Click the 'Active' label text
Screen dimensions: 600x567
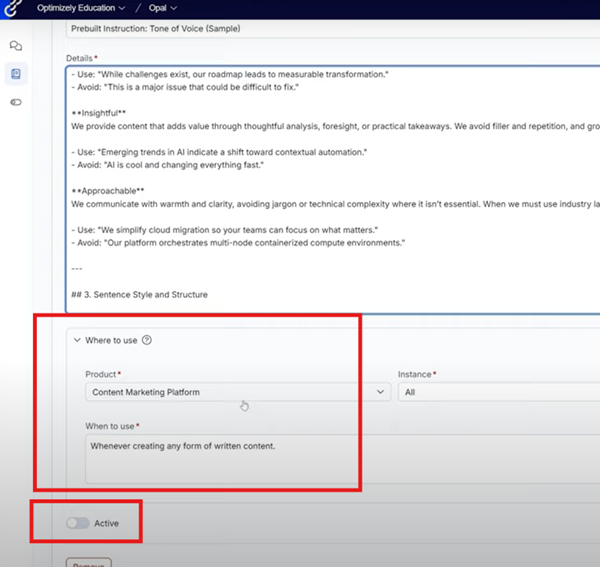pyautogui.click(x=106, y=523)
